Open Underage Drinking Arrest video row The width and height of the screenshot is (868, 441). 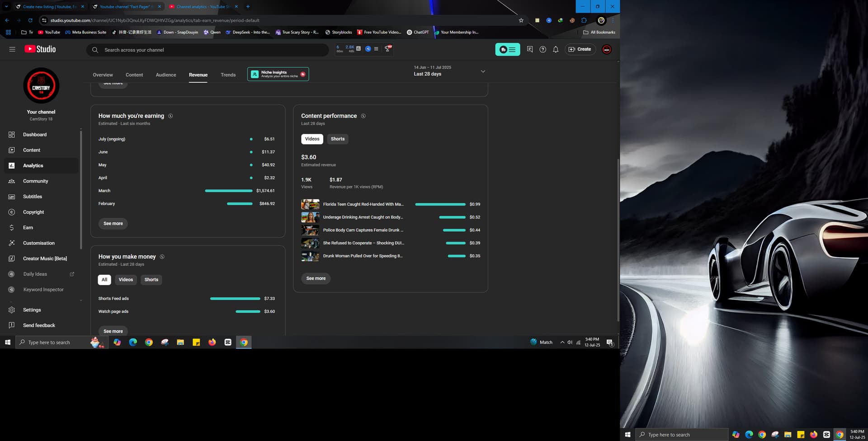[391, 217]
